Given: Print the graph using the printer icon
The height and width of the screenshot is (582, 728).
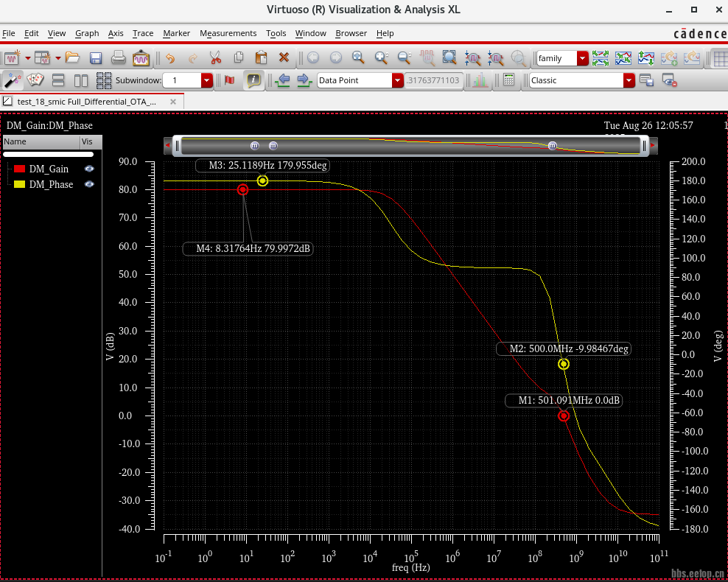Looking at the screenshot, I should pos(119,58).
